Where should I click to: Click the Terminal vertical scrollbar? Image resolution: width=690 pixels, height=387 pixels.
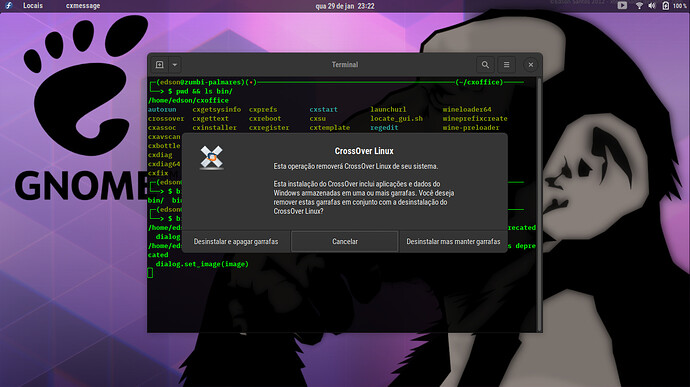(540, 204)
